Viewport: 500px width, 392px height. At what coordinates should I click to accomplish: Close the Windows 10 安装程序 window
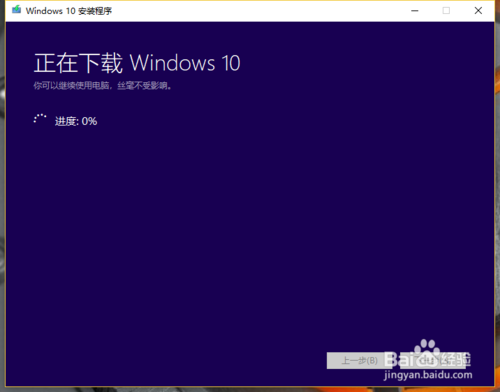point(478,11)
